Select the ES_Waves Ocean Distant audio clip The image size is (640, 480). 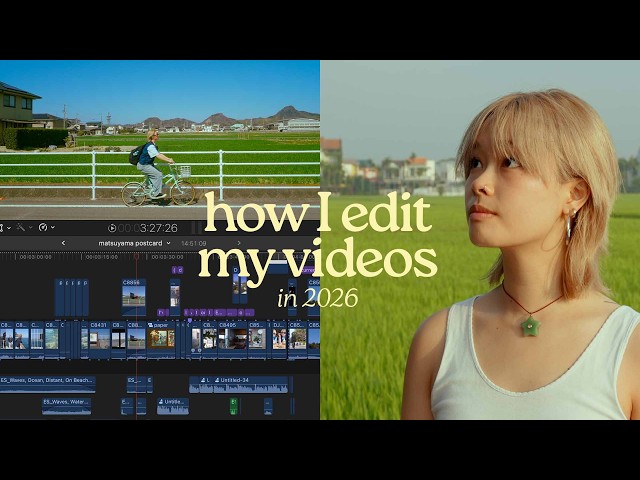[48, 384]
